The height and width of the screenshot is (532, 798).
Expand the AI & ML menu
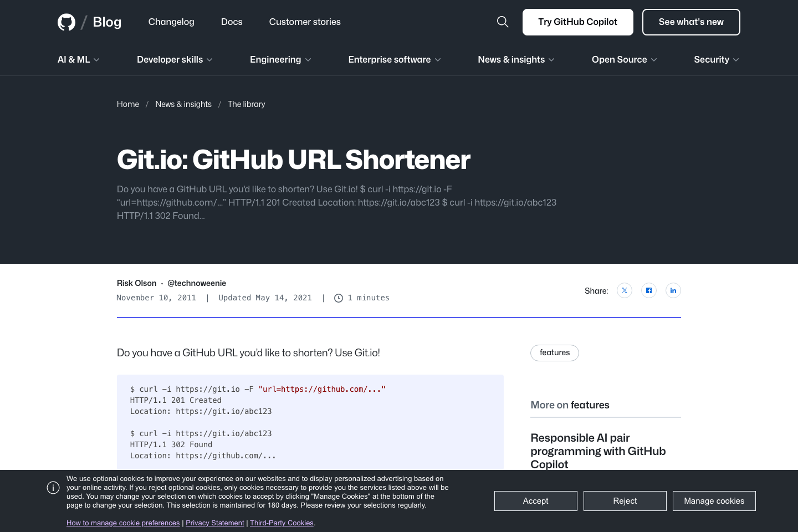coord(78,59)
